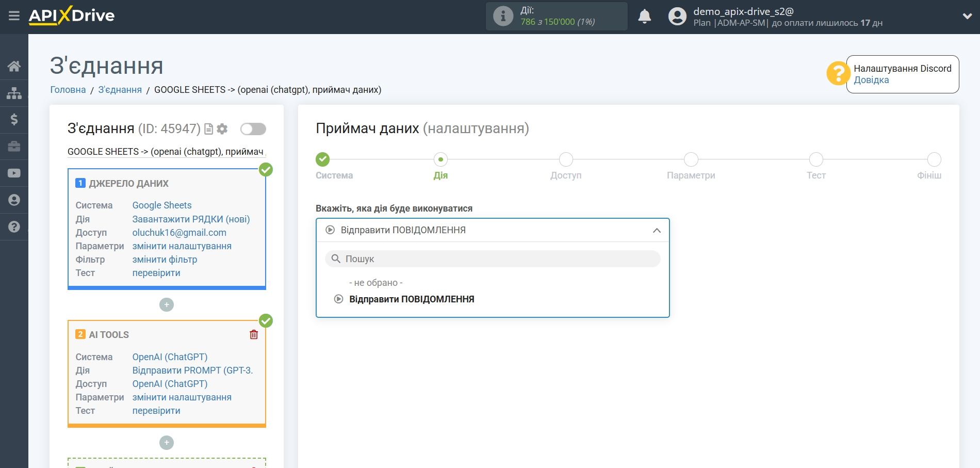Click змінити налаштування in AI TOOLS block
This screenshot has width=980, height=468.
pos(182,397)
